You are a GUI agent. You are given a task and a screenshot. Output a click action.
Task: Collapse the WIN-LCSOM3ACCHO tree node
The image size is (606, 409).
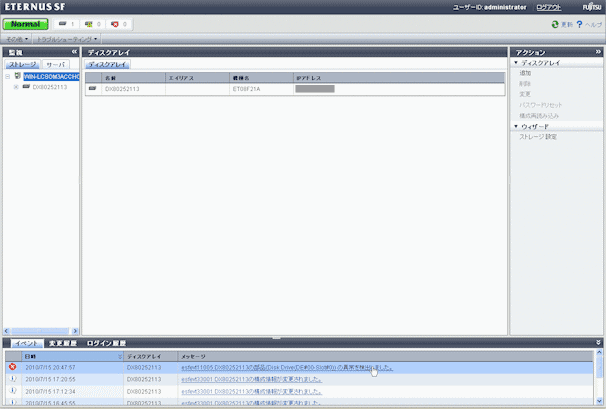[x=7, y=77]
